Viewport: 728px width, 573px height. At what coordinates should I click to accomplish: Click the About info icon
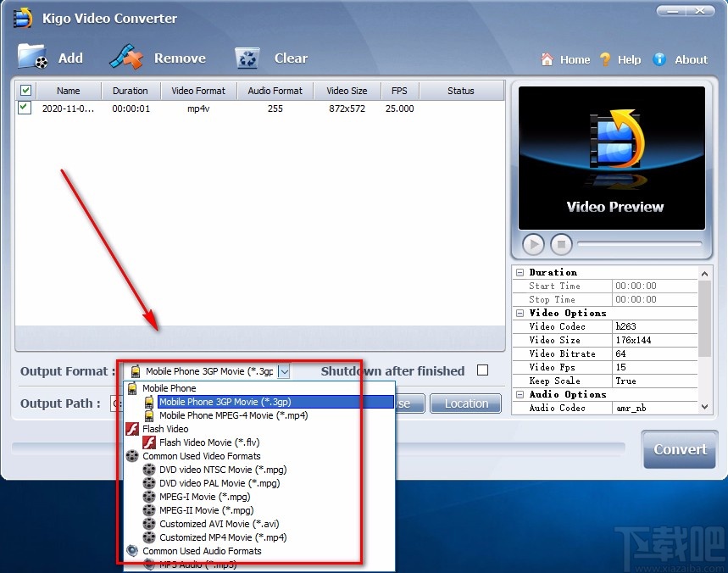(659, 59)
